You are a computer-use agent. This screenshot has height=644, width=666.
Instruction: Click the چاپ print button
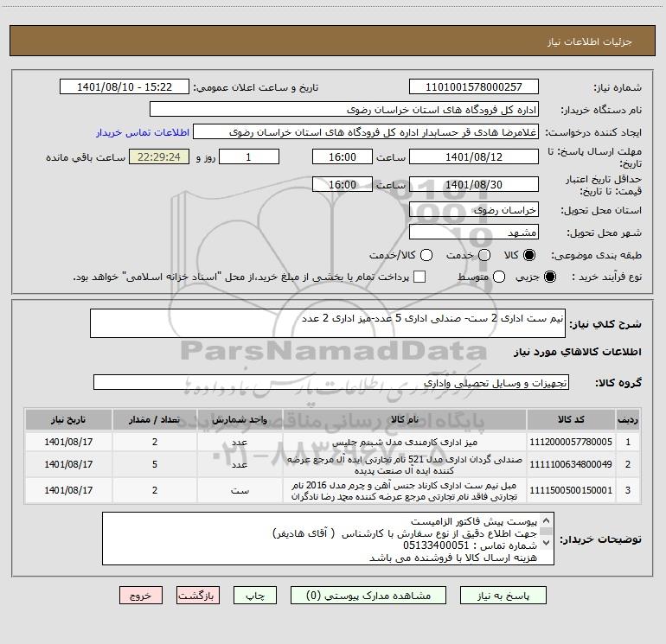tap(255, 596)
